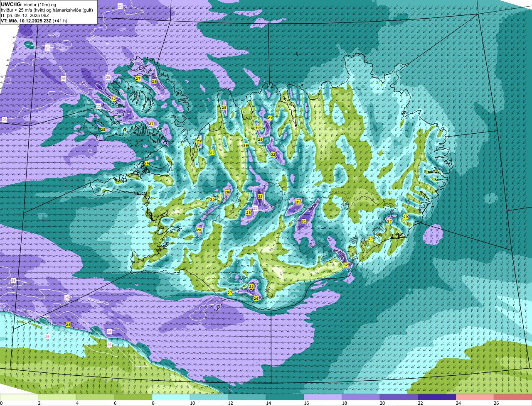Click the color bar tick label "2"
The width and height of the screenshot is (532, 406).
[x=39, y=403]
